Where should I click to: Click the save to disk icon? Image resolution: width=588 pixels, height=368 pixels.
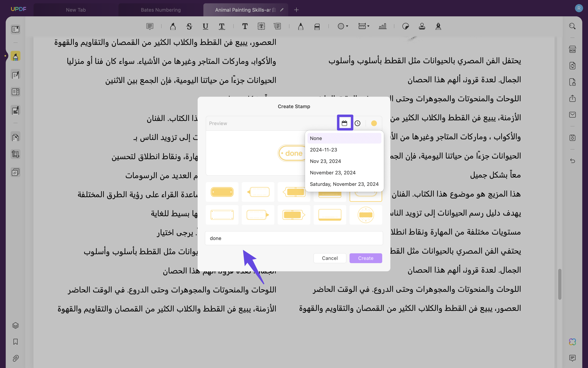point(572,138)
